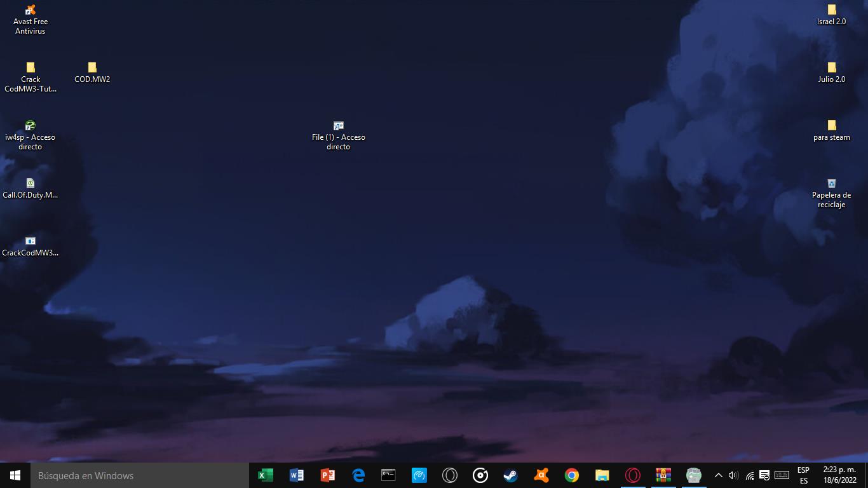Image resolution: width=868 pixels, height=488 pixels.
Task: Open PowerPoint from the taskbar
Action: [x=327, y=475]
